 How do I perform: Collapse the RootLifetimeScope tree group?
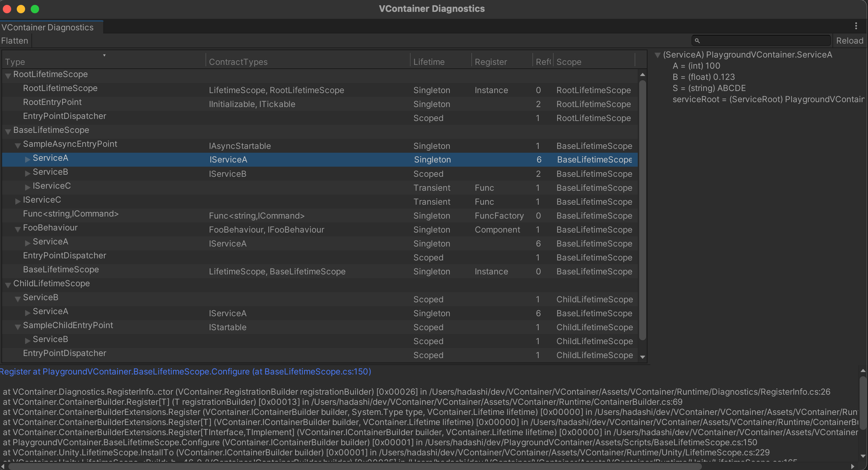pos(8,75)
